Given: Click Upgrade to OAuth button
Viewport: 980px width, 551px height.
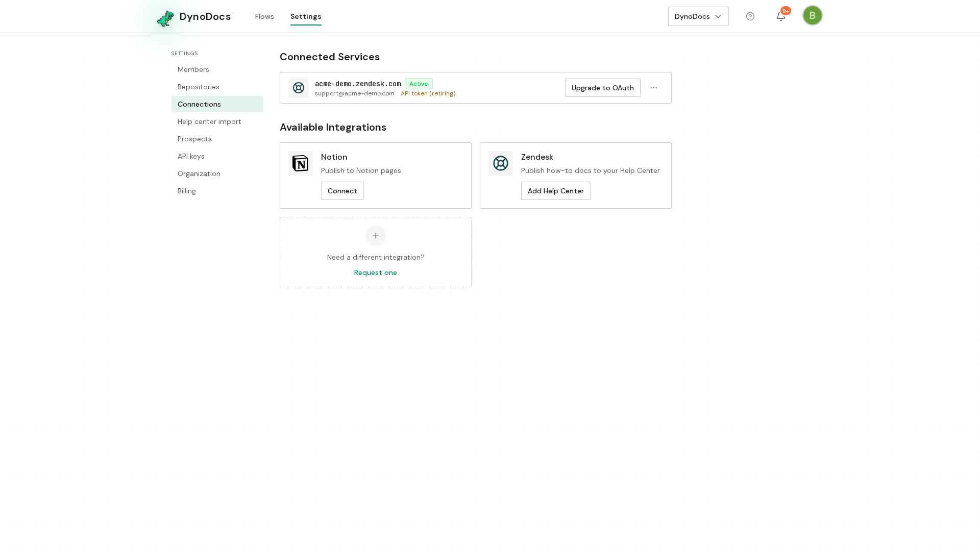Looking at the screenshot, I should point(603,88).
